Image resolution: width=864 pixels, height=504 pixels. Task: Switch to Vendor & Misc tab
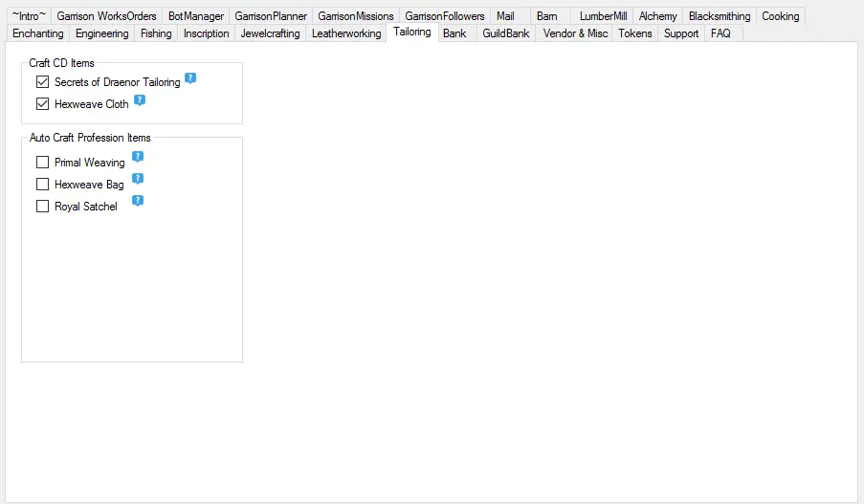pyautogui.click(x=575, y=33)
